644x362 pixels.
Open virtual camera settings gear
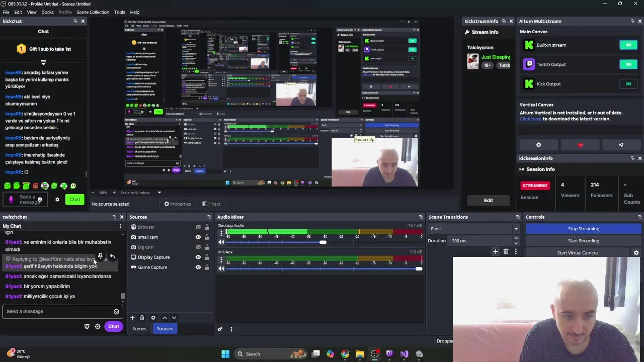(x=636, y=253)
